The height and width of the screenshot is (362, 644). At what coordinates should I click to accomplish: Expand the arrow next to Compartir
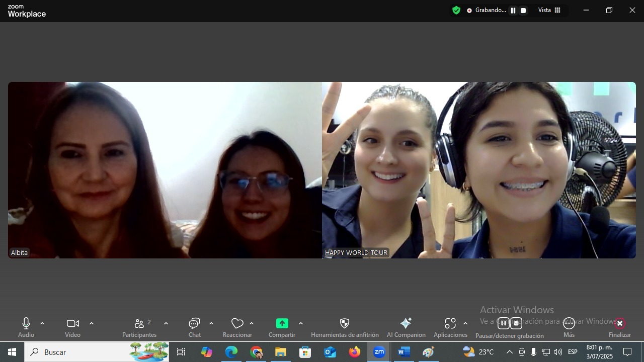(301, 323)
